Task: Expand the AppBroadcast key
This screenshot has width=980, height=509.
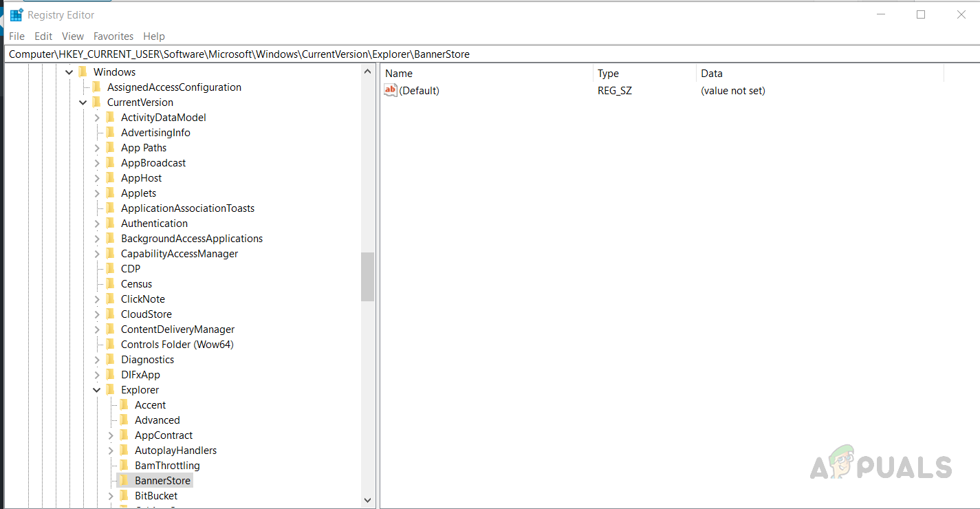Action: [x=96, y=162]
